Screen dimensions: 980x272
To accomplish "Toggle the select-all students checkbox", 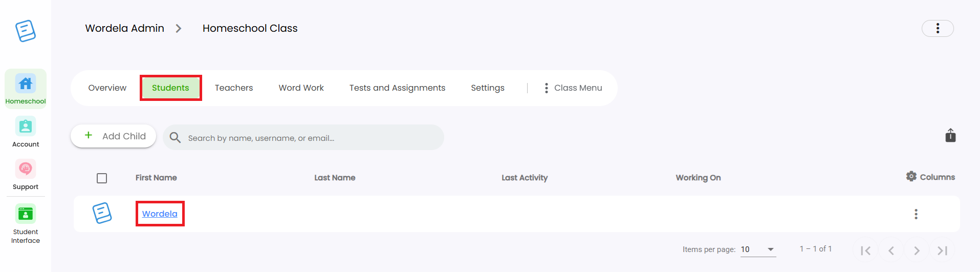I will coord(102,178).
